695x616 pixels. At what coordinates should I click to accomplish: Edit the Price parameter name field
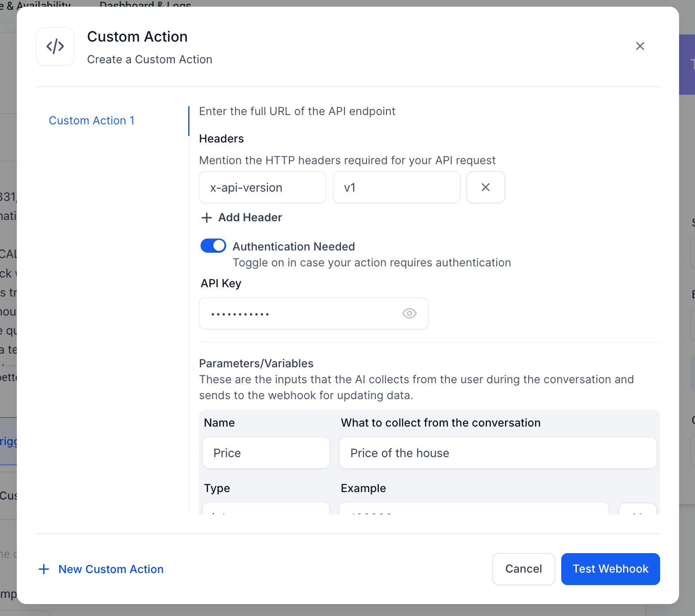click(x=266, y=453)
